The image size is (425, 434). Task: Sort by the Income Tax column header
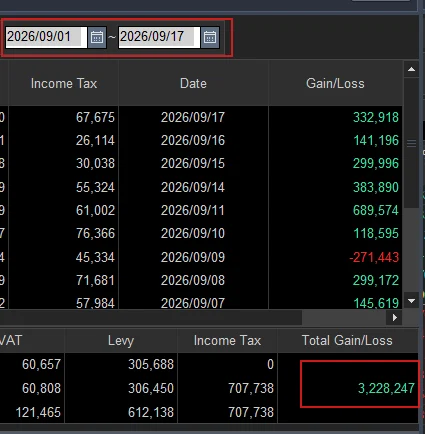(x=64, y=83)
